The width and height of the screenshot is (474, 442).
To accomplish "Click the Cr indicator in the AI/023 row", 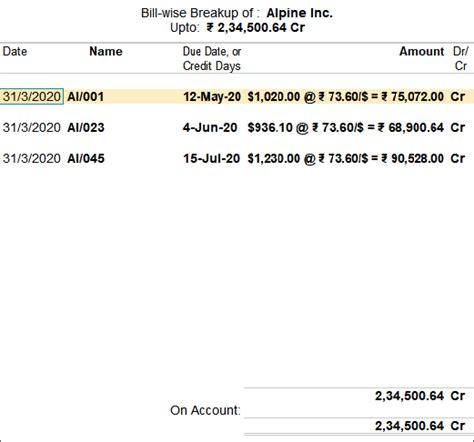I will coord(458,128).
